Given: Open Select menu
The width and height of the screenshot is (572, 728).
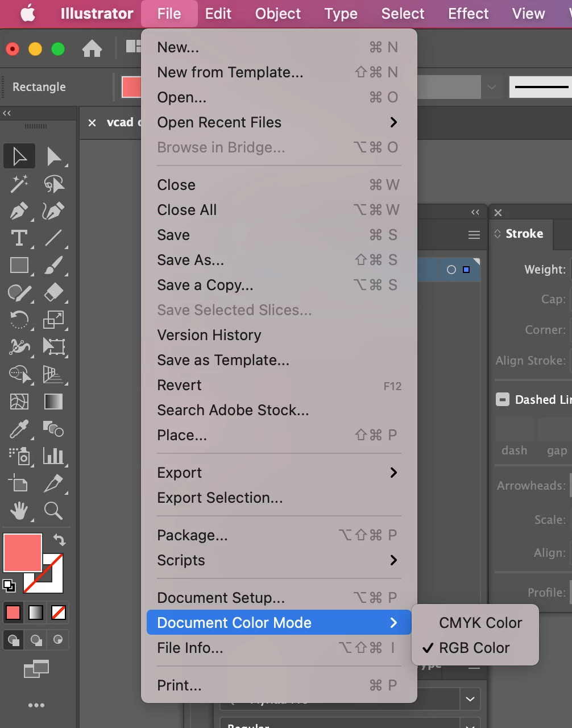Looking at the screenshot, I should coord(403,14).
